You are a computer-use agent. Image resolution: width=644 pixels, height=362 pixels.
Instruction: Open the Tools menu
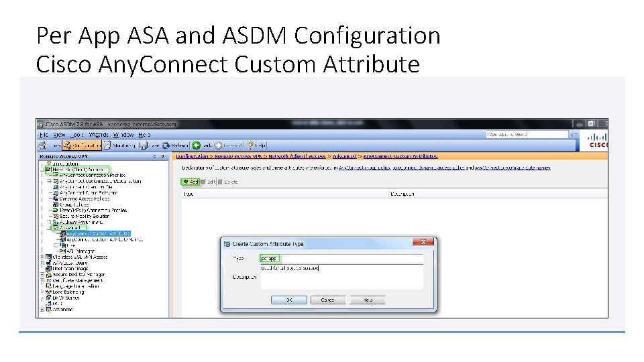pos(76,135)
